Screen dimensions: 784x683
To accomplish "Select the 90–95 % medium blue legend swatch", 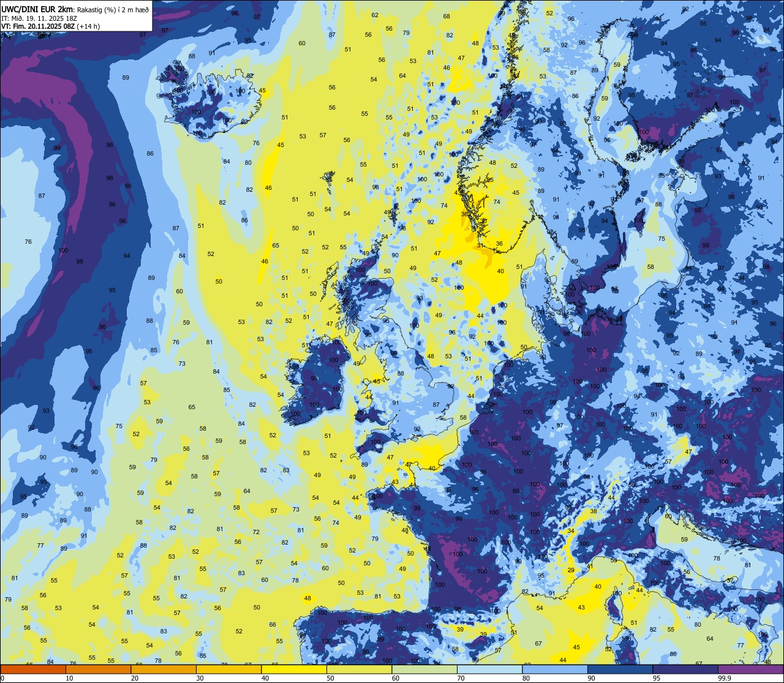I will (620, 669).
